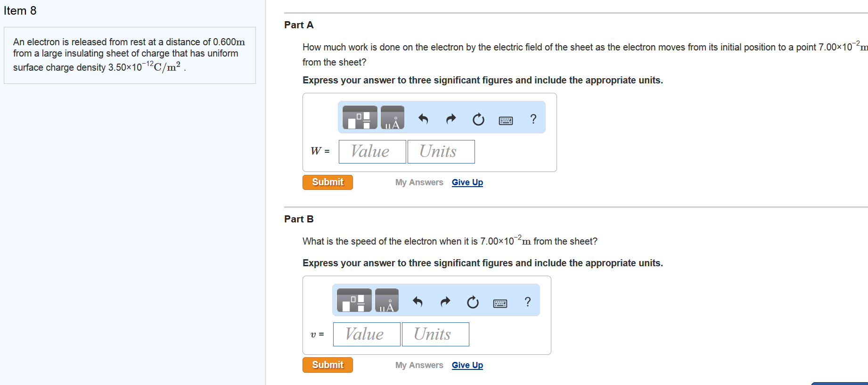
Task: Open help question mark in Part A
Action: coord(533,119)
